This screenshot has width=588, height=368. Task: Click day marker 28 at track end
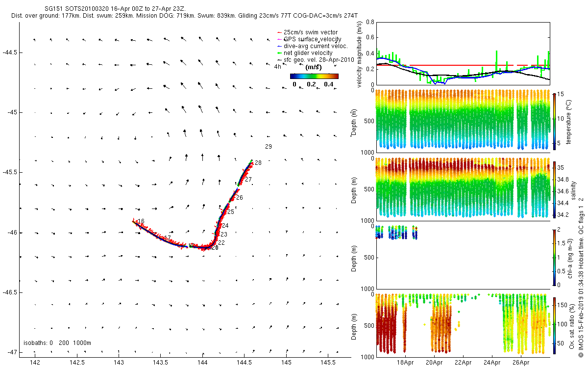coord(258,162)
